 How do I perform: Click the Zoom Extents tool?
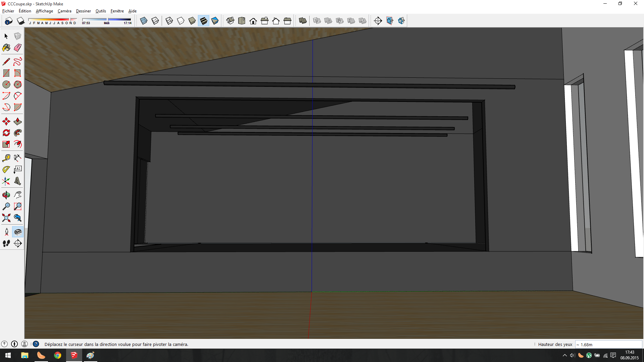pyautogui.click(x=6, y=218)
